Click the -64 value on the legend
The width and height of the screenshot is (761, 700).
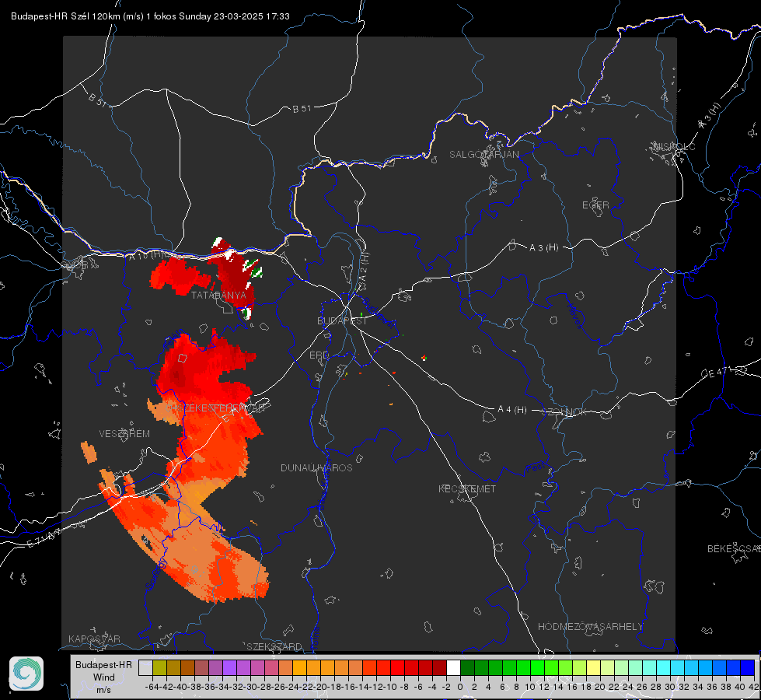click(152, 687)
